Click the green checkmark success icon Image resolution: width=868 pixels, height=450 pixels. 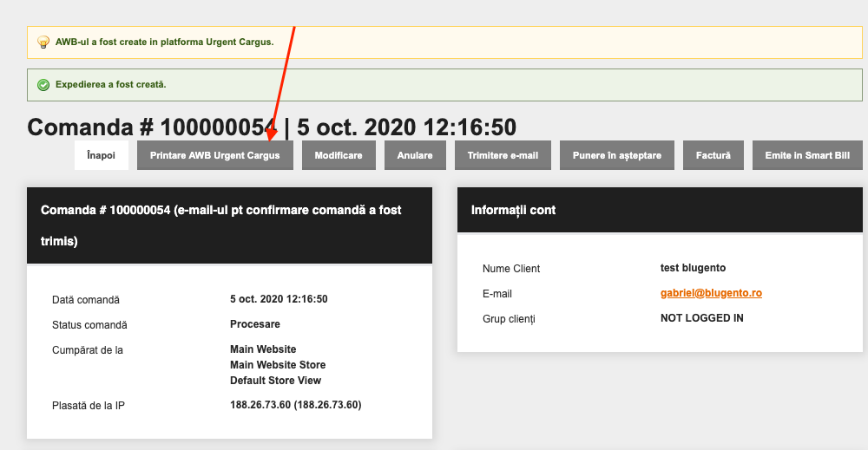point(43,85)
